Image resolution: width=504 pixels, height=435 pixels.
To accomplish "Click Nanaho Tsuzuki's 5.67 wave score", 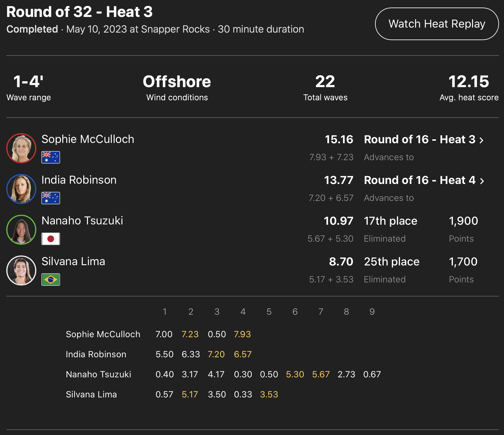I will coord(321,374).
